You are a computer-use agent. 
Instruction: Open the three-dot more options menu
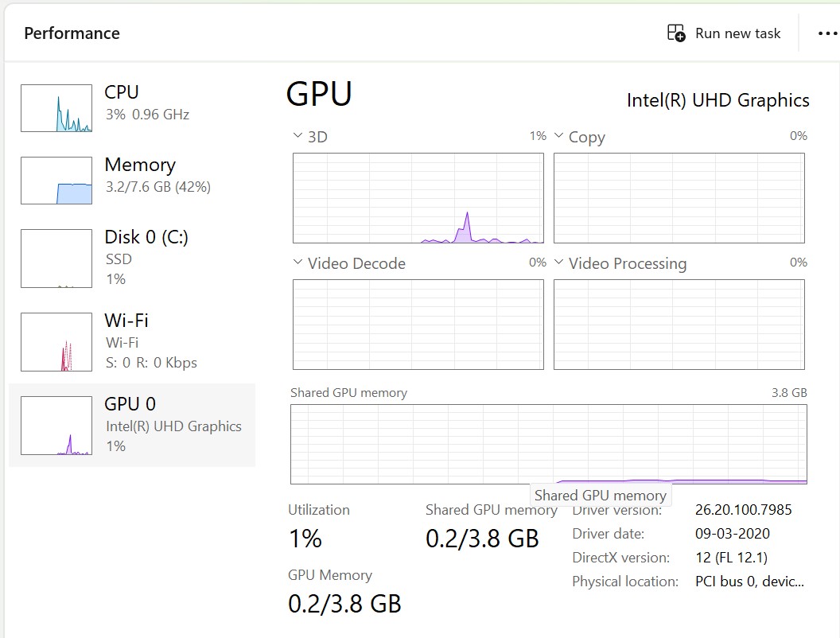point(827,33)
